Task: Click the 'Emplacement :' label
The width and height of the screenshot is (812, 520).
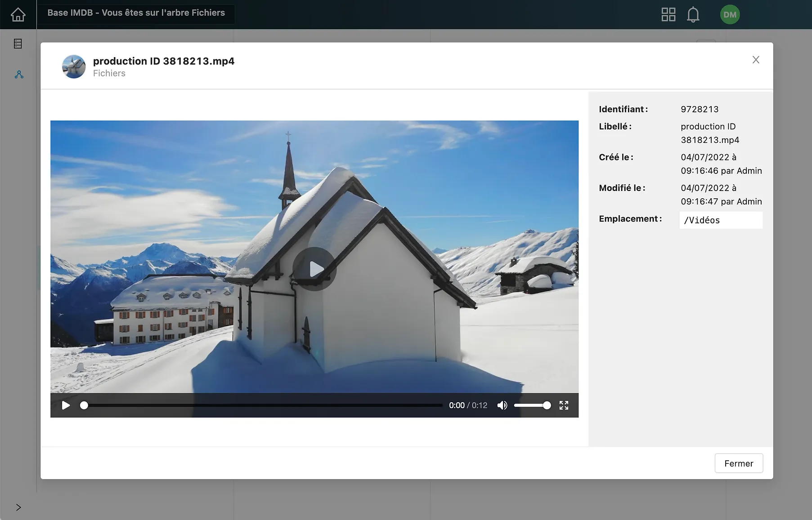Action: [630, 219]
